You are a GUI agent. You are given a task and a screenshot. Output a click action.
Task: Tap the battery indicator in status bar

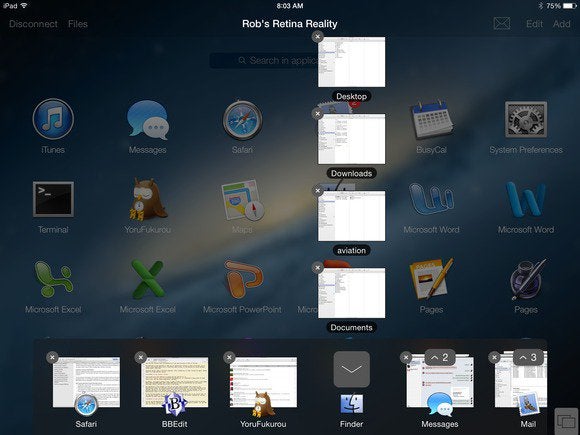point(570,6)
